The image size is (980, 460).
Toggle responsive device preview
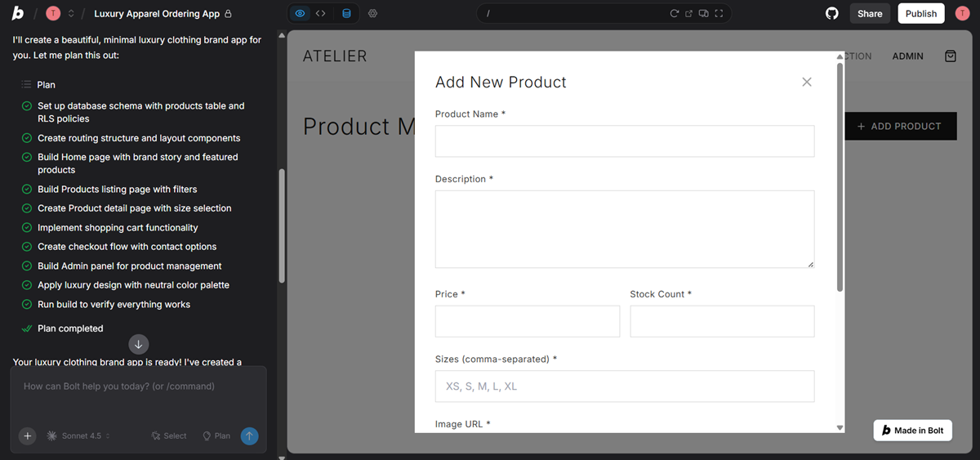pyautogui.click(x=703, y=14)
